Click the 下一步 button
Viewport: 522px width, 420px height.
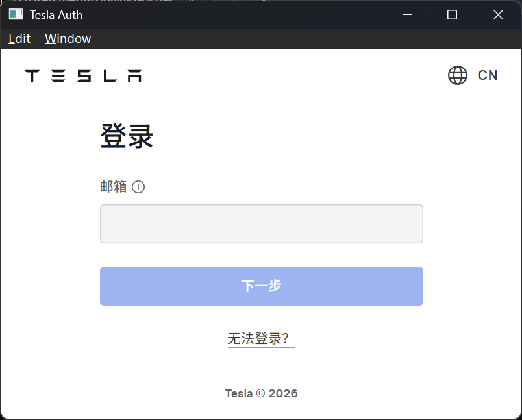point(262,286)
